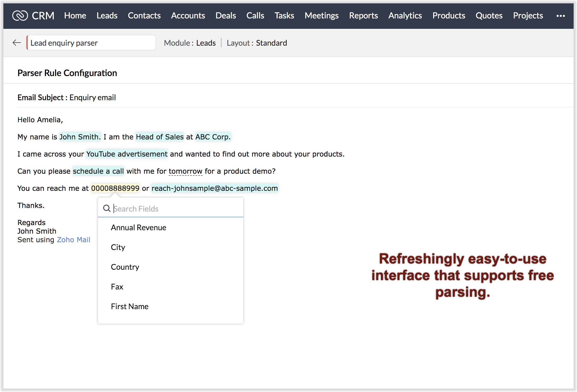
Task: Click the Zoho Mail link
Action: [73, 240]
